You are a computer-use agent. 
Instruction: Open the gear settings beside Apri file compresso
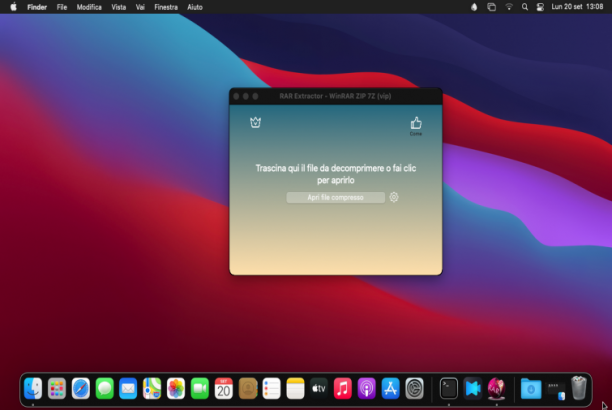click(x=394, y=197)
